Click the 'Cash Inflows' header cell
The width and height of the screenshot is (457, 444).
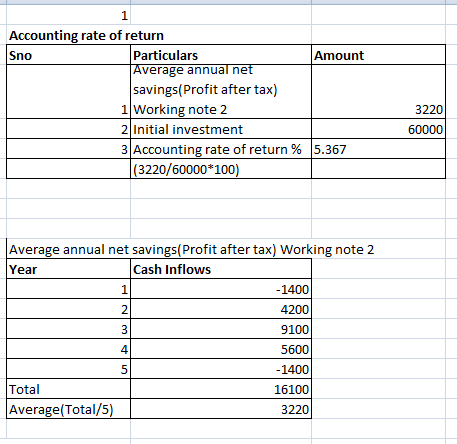(221, 269)
